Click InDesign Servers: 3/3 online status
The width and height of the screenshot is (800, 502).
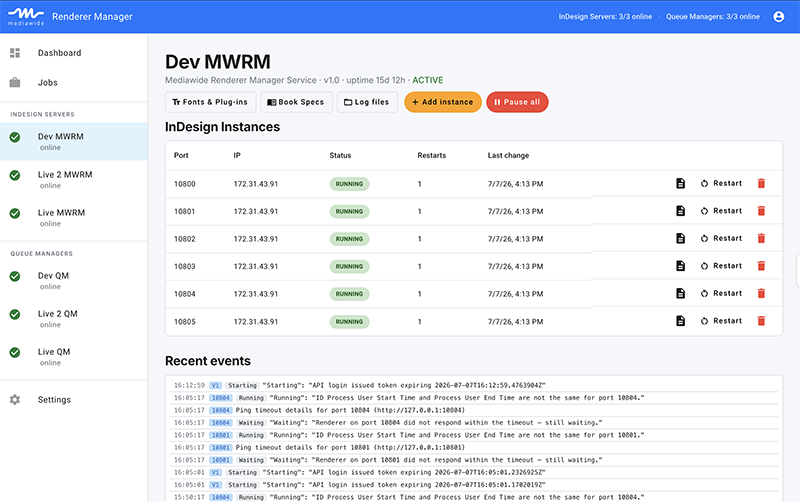pyautogui.click(x=605, y=17)
